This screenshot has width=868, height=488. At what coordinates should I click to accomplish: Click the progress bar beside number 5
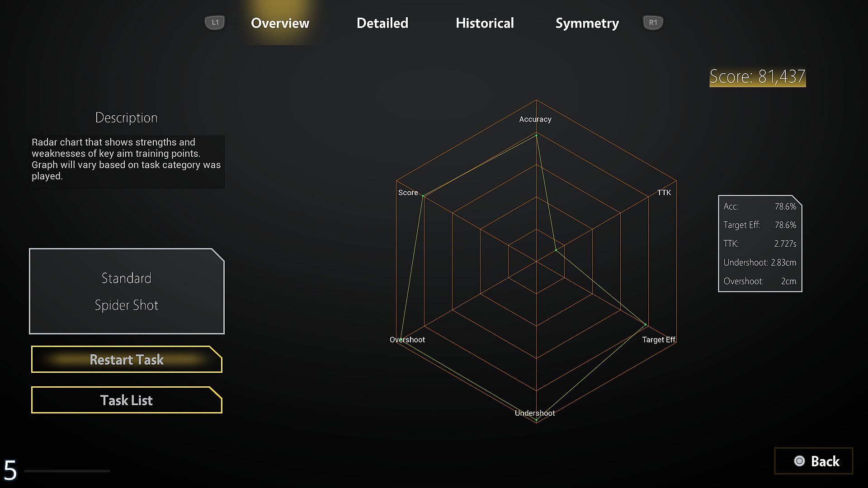[67, 471]
